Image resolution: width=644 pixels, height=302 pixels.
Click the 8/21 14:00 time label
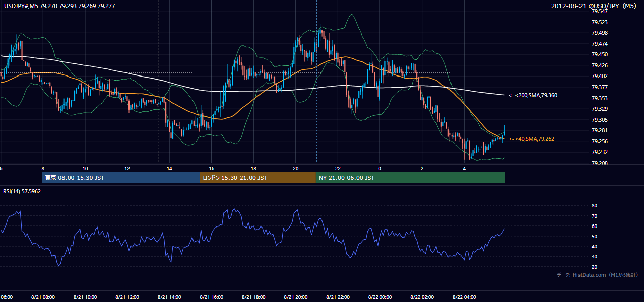(169, 297)
